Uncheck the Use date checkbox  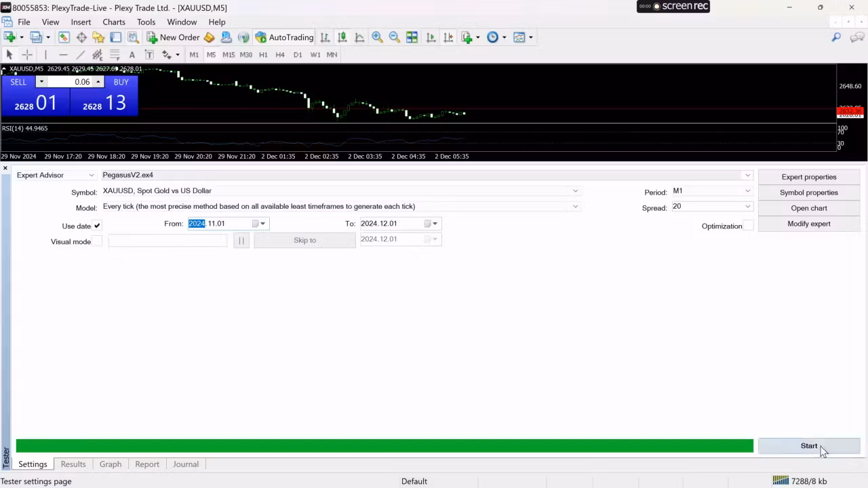point(96,226)
